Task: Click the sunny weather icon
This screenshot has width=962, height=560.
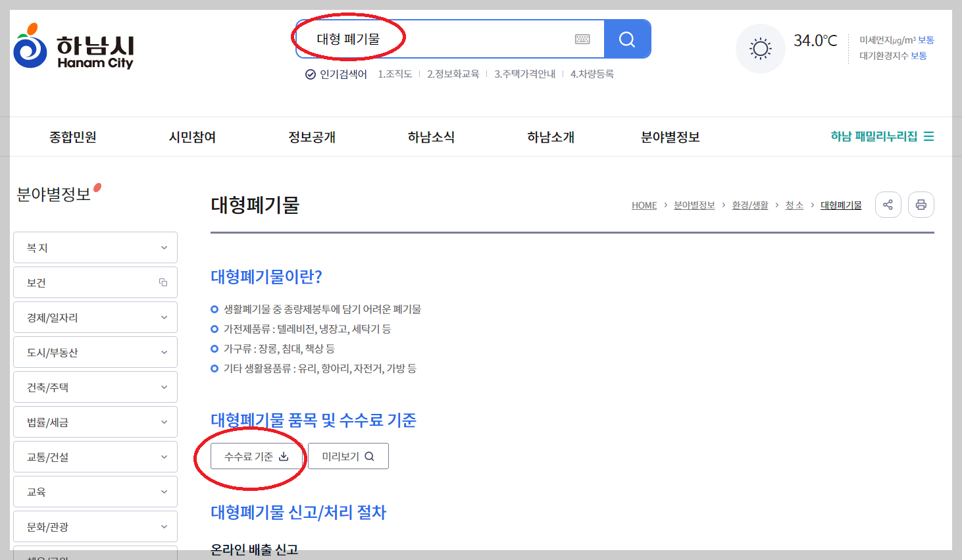Action: click(761, 49)
